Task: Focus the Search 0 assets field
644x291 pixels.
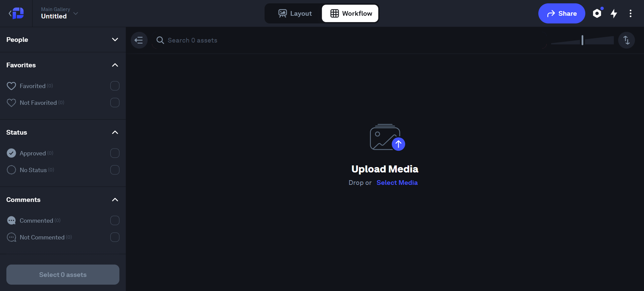Action: (x=349, y=40)
